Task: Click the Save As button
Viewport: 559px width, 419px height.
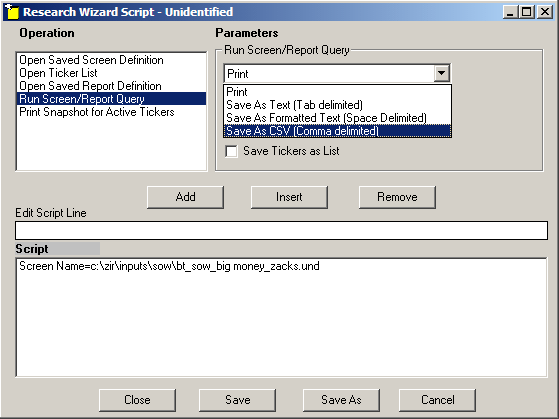Action: 341,400
